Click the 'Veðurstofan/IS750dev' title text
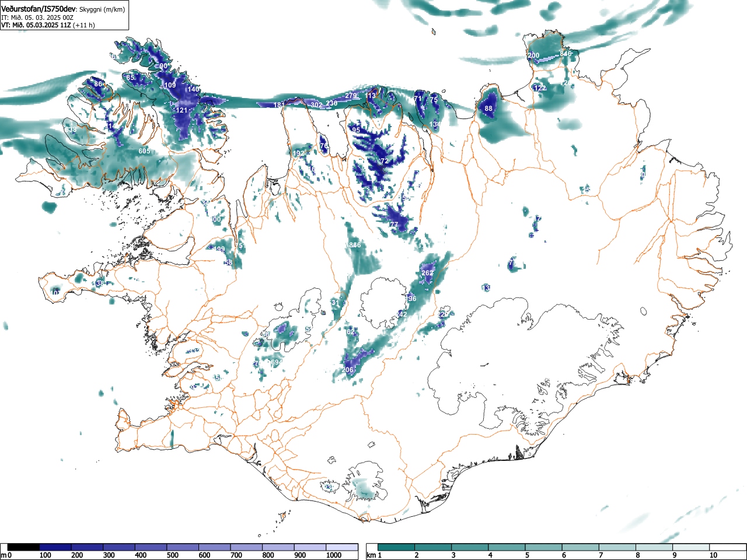The width and height of the screenshot is (747, 560). 39,9
